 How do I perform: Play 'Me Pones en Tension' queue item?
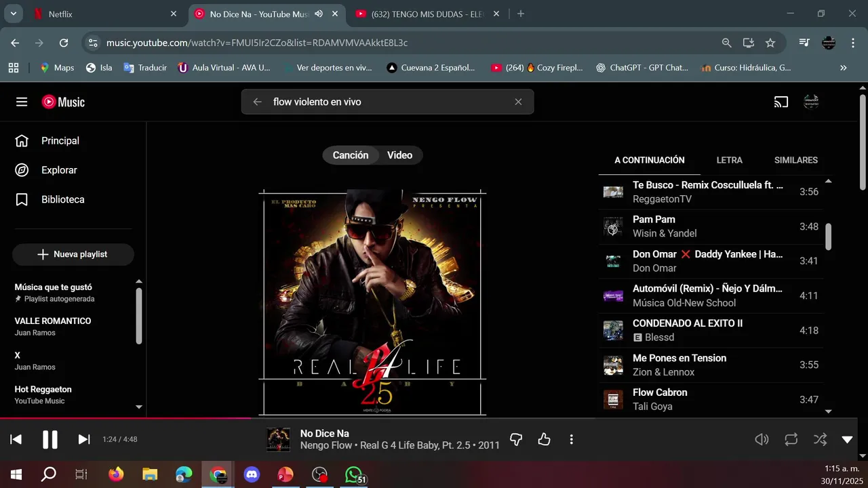(711, 365)
